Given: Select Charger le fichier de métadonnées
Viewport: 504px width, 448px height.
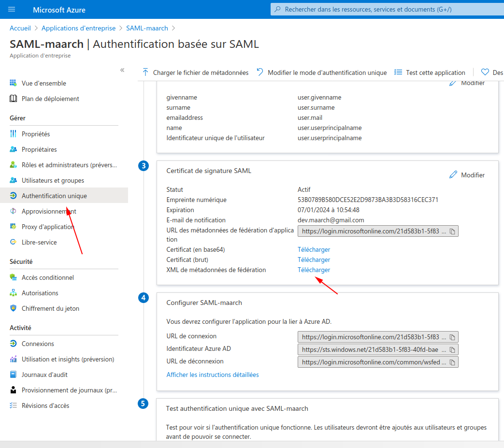Looking at the screenshot, I should (196, 72).
